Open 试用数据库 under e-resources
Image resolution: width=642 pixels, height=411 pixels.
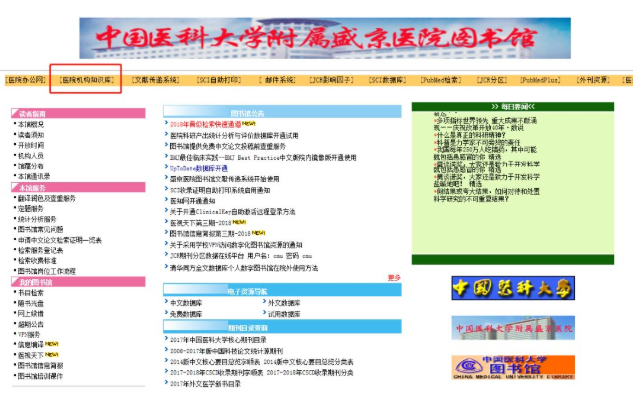(x=284, y=314)
